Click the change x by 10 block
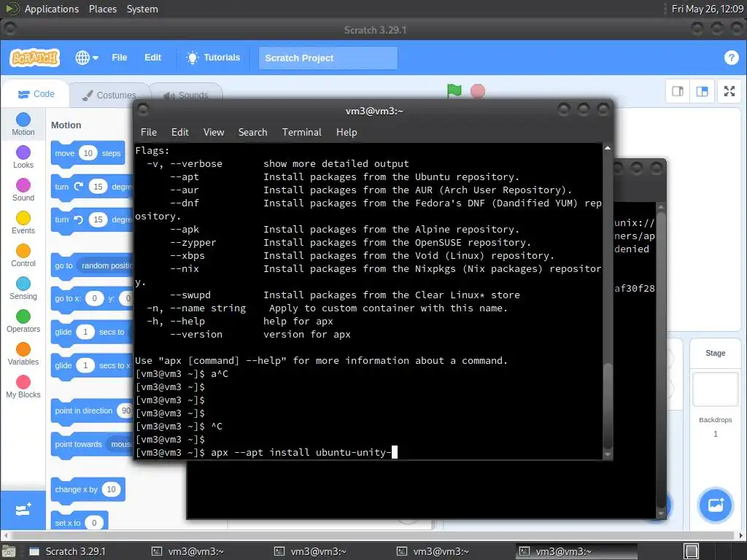 88,489
